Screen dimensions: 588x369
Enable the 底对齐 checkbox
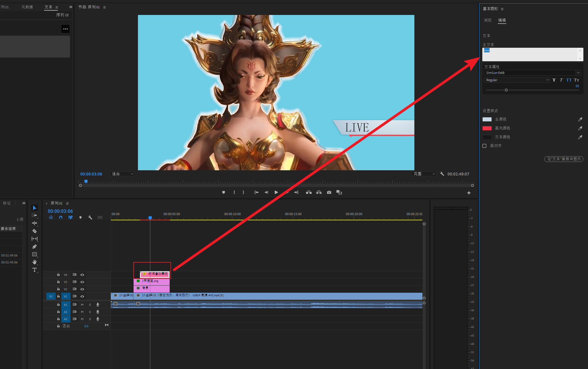point(484,146)
